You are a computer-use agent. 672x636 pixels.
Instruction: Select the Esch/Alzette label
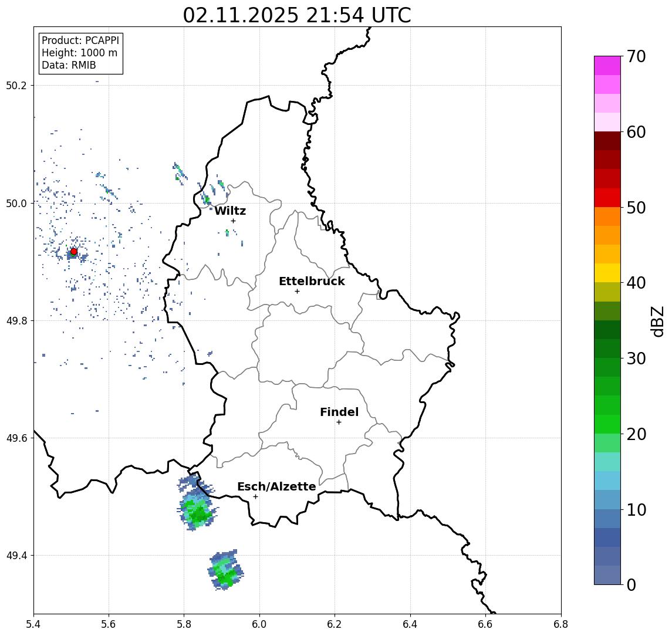click(276, 486)
